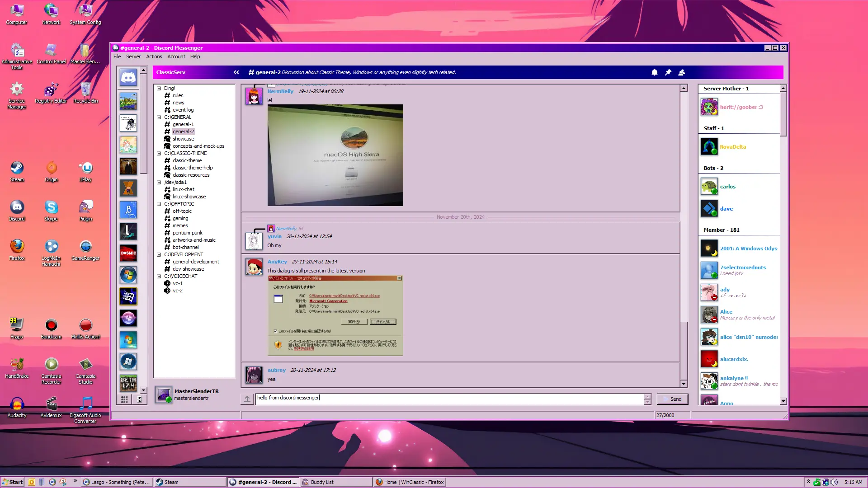The image size is (868, 488).
Task: Open Recycle Bin desktop icon
Action: (85, 93)
